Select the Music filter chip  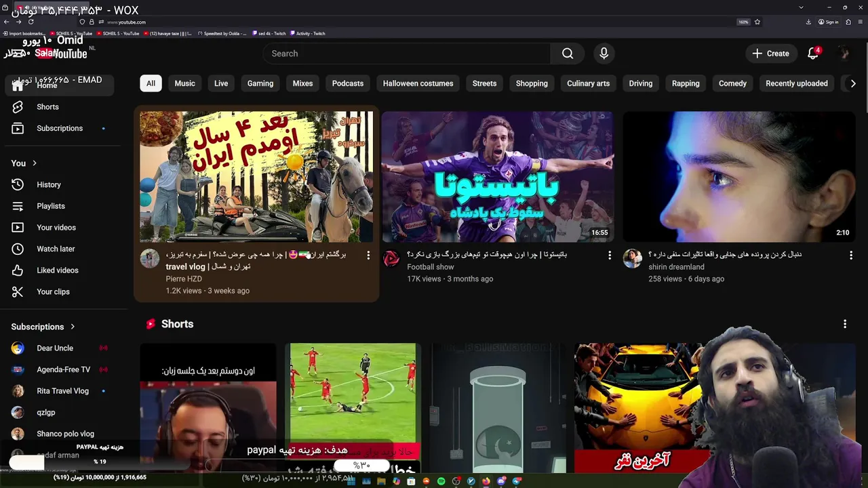pyautogui.click(x=184, y=83)
